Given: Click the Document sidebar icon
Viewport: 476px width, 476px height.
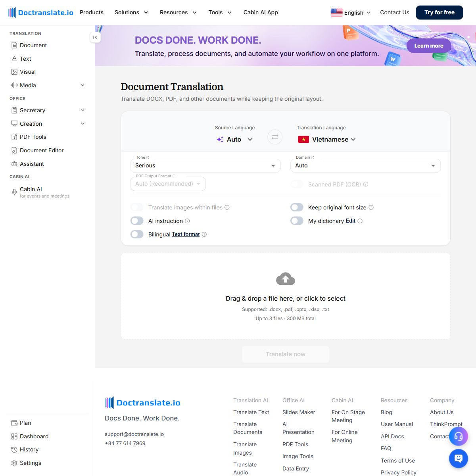Looking at the screenshot, I should click(14, 45).
